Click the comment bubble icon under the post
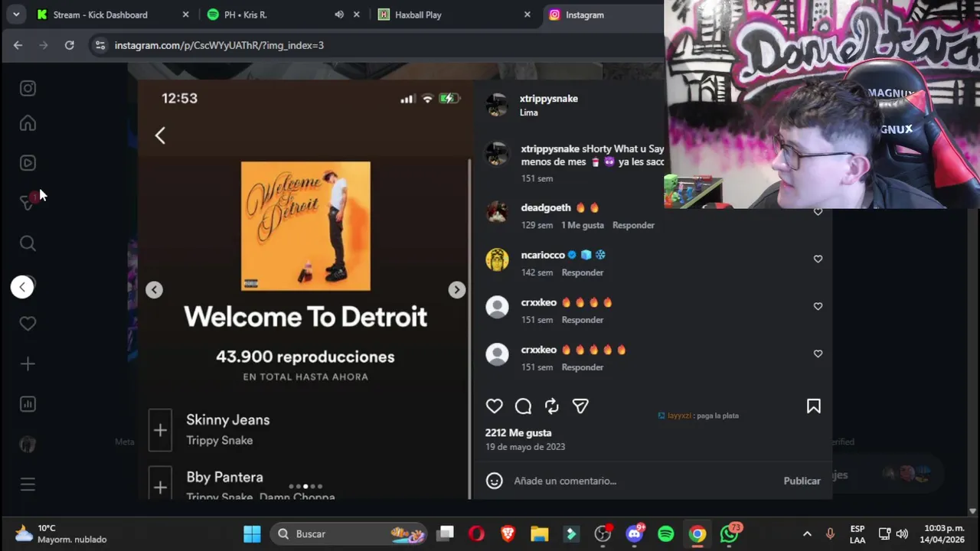The image size is (980, 551). pos(523,406)
